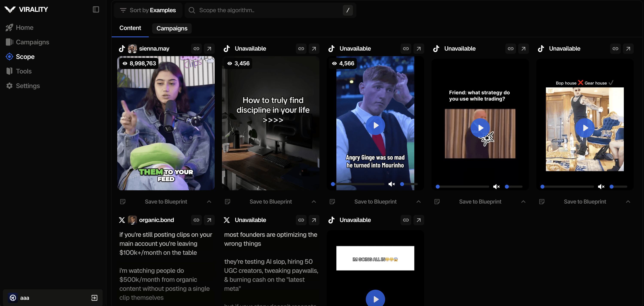
Task: Open organic.bond post in new tab
Action: (209, 220)
